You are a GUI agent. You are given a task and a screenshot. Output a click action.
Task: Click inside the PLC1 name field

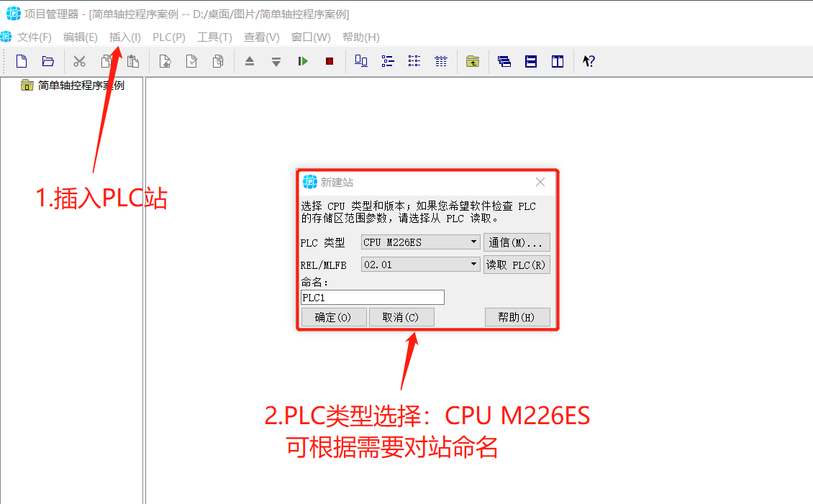(372, 297)
